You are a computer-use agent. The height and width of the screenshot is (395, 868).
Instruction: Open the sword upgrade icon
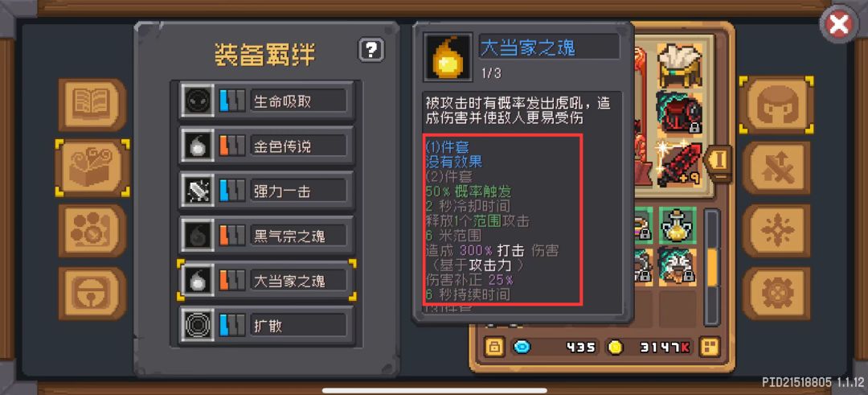click(776, 168)
